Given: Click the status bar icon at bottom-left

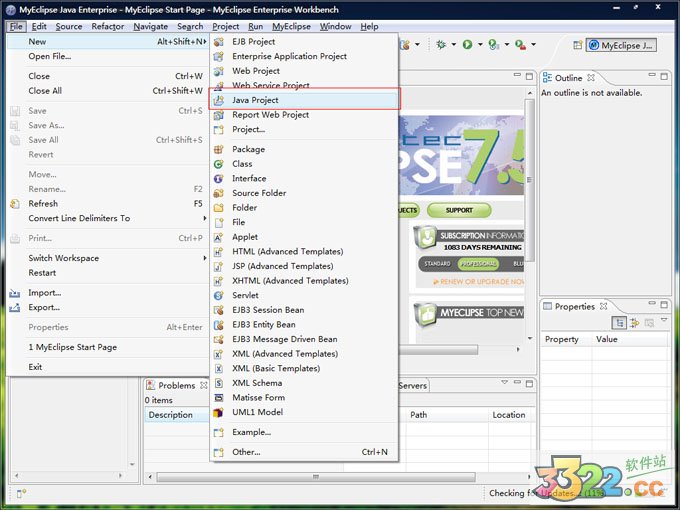Looking at the screenshot, I should [21, 494].
